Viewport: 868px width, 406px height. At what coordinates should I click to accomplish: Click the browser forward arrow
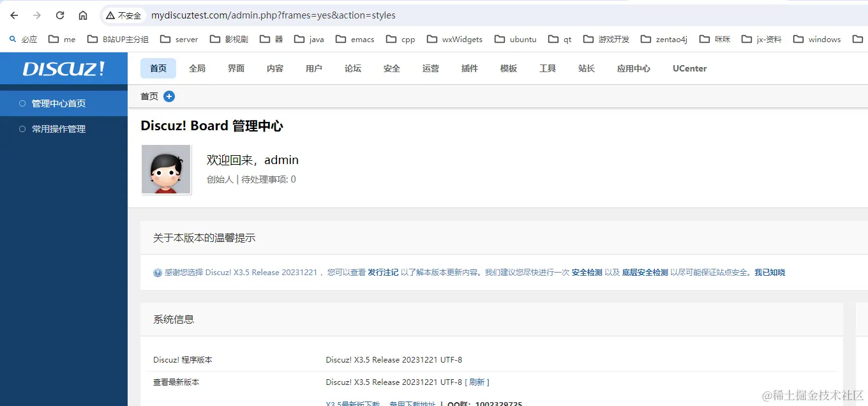(37, 15)
